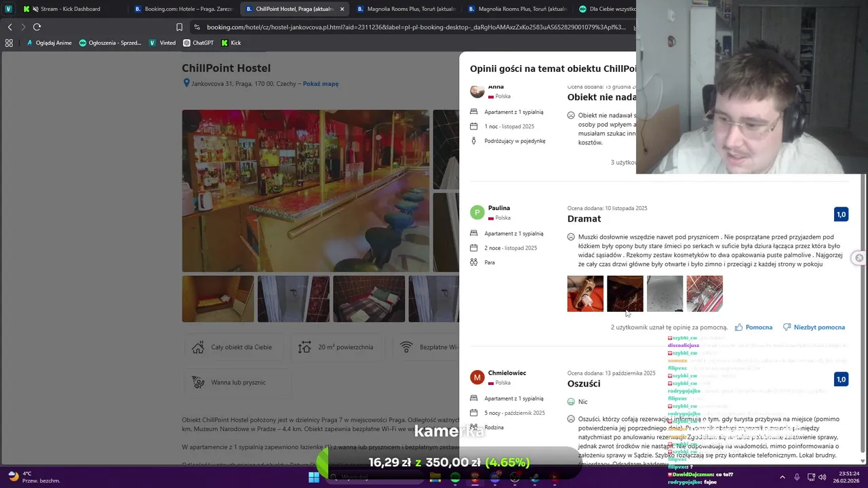The height and width of the screenshot is (488, 868).
Task: Mark Paulina's review as Pomocna
Action: (753, 327)
